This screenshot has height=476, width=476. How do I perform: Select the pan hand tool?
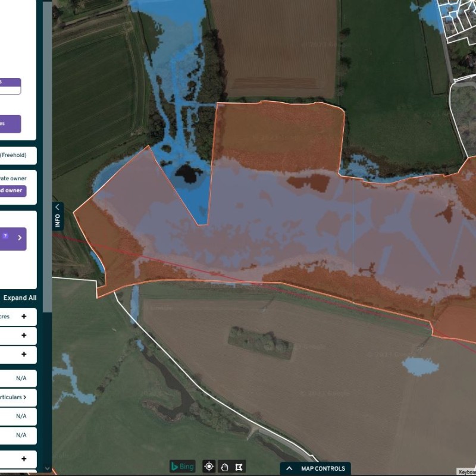pyautogui.click(x=224, y=467)
